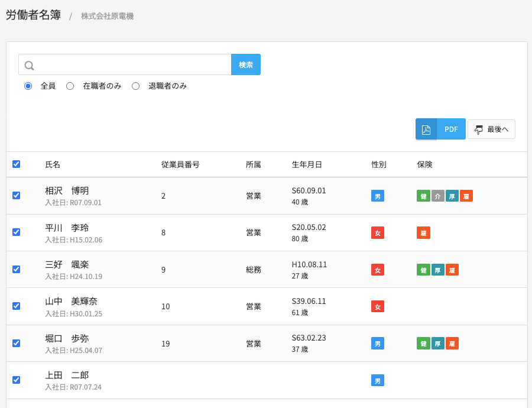Select the 退職者のみ radio button
Viewport: 532px width, 408px height.
click(136, 86)
